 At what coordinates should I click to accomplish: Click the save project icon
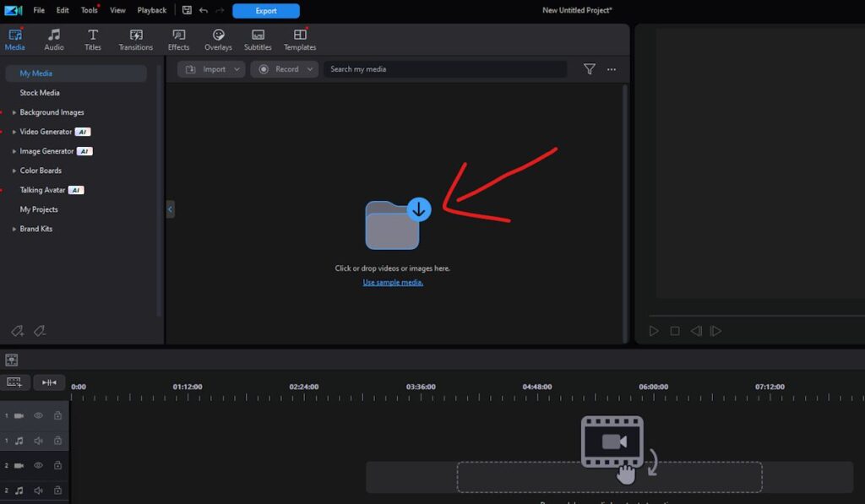click(187, 11)
